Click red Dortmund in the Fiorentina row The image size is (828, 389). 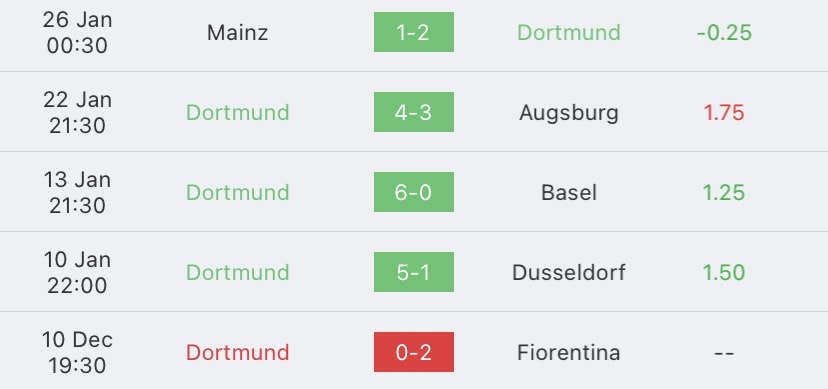click(x=238, y=353)
